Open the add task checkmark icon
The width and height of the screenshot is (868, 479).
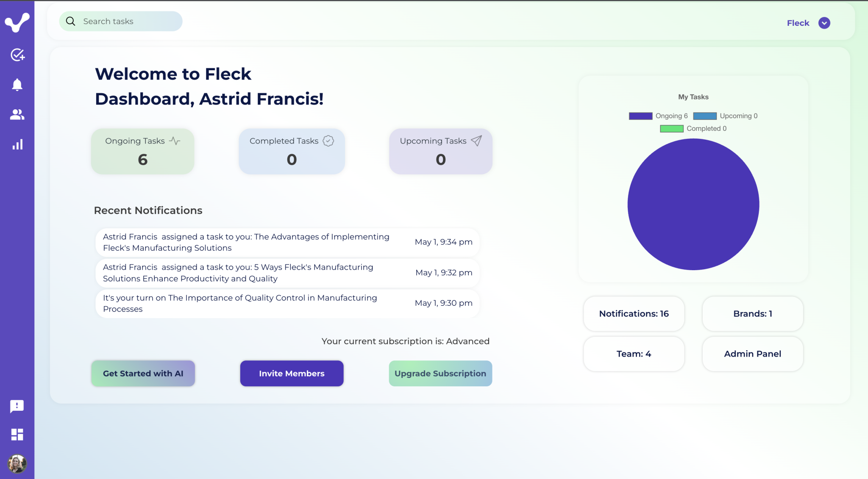(17, 55)
